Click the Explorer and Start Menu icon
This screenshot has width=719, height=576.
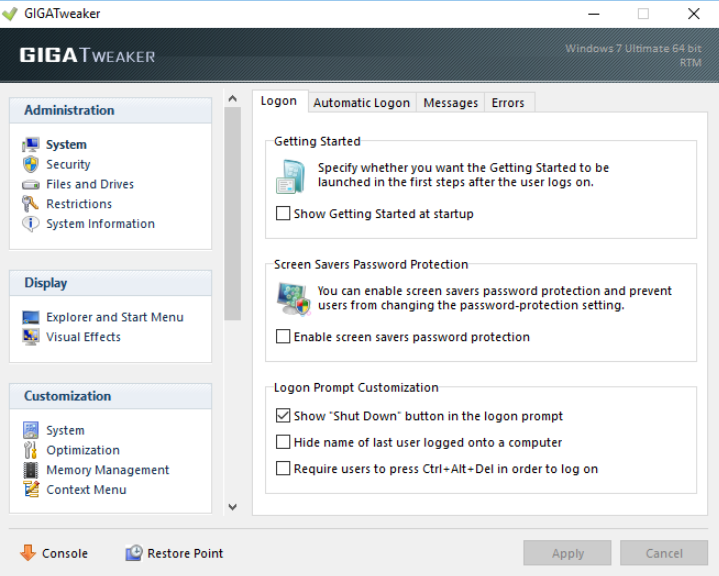(x=30, y=318)
